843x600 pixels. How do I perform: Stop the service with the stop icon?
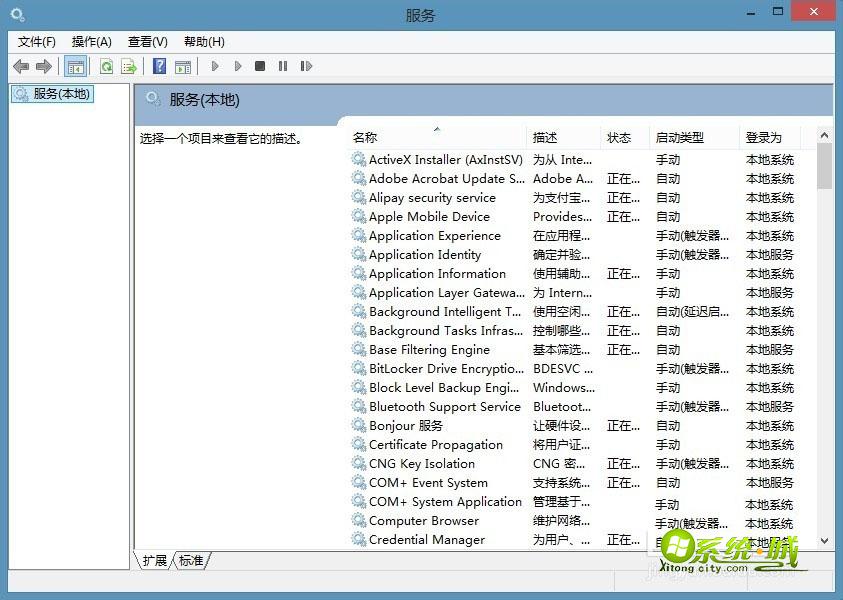pos(259,66)
